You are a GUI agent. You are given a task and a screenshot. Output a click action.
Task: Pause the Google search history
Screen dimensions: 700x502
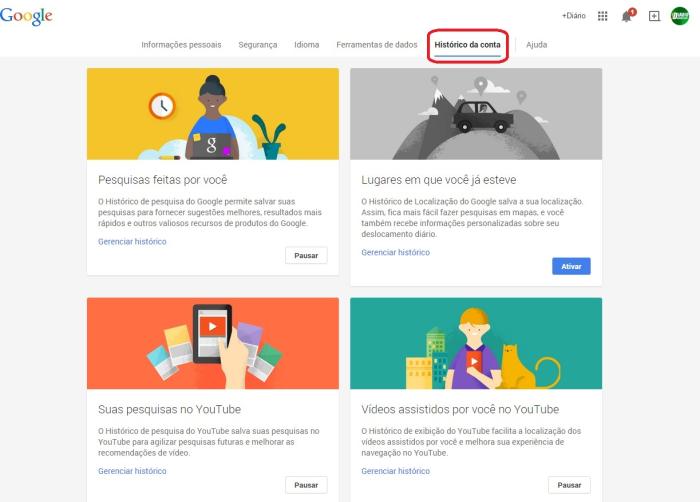pos(306,255)
